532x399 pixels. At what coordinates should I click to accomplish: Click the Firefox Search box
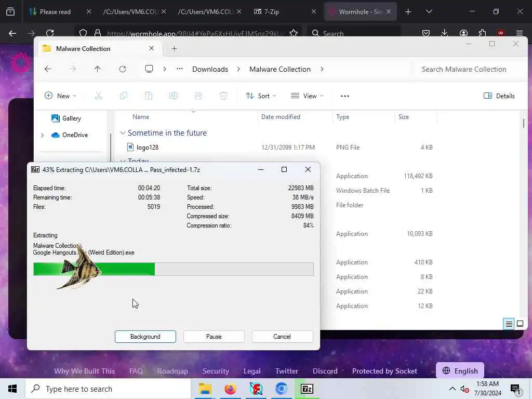(x=354, y=33)
